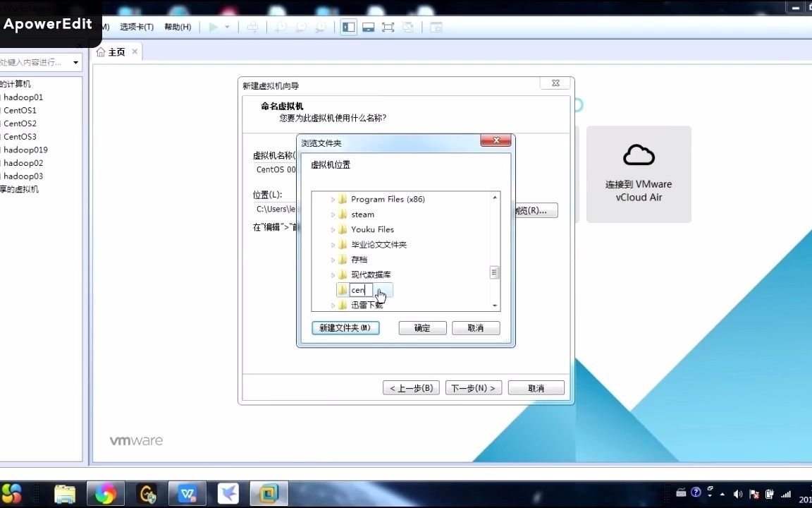812x508 pixels.
Task: Open the Chrome browser from the taskbar
Action: (105, 493)
